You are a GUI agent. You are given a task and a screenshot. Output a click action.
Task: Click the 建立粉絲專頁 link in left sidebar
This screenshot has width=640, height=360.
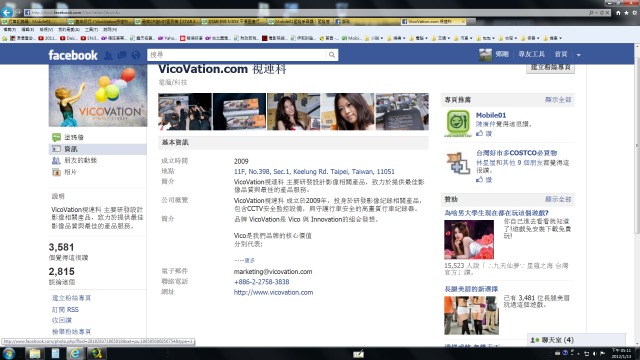71,298
